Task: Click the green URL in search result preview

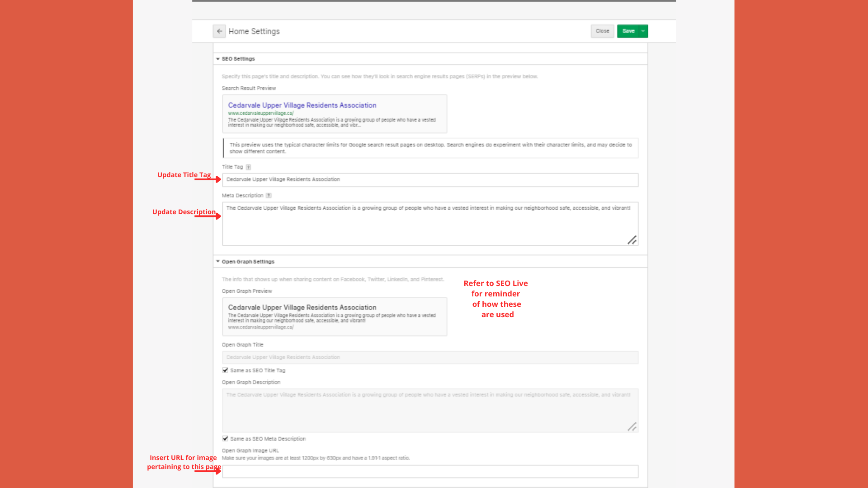Action: point(260,113)
